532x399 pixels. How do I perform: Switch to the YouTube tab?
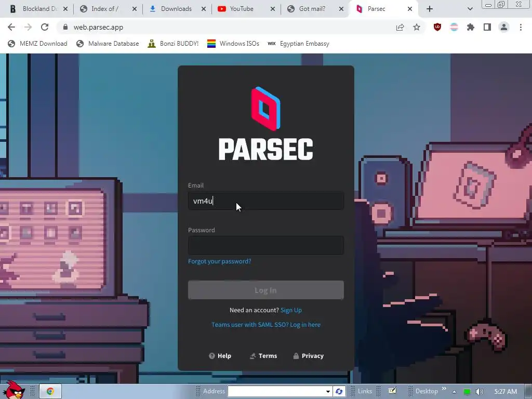pyautogui.click(x=242, y=9)
